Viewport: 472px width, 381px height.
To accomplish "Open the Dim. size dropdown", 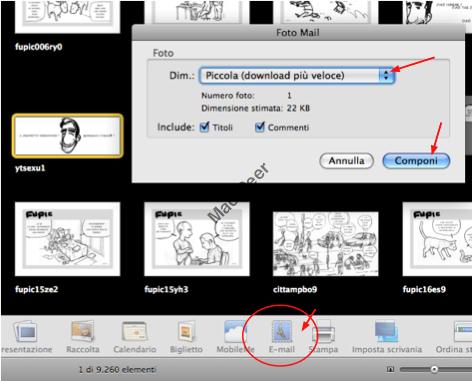I will click(x=297, y=76).
